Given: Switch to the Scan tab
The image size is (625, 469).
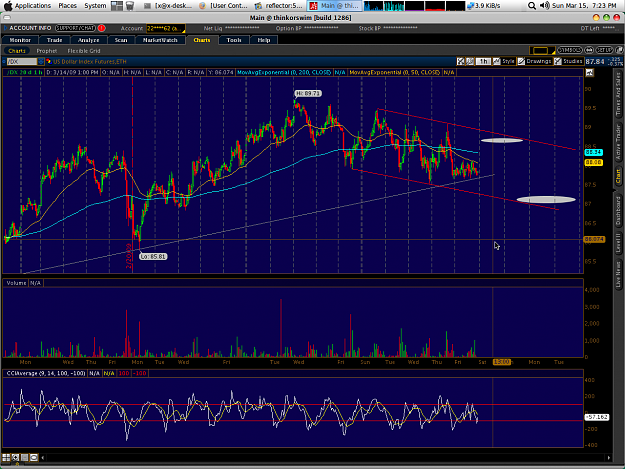Looking at the screenshot, I should (121, 40).
